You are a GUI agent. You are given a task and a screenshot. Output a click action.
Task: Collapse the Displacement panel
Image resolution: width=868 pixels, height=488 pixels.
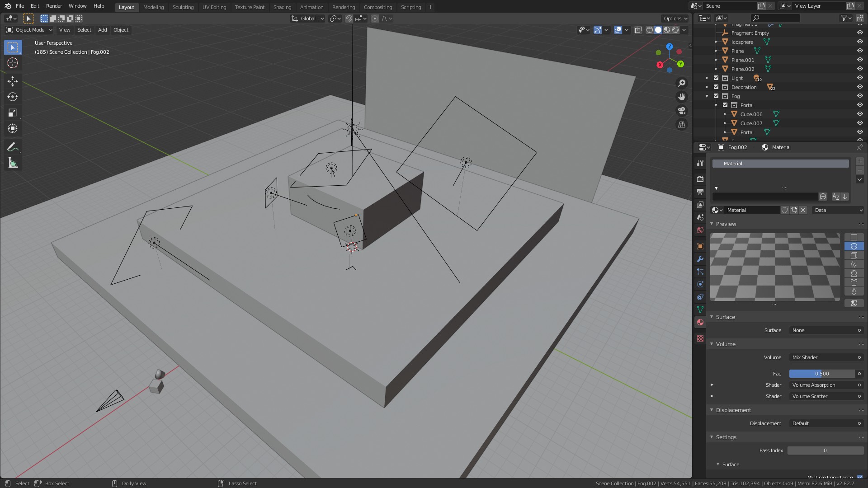(712, 410)
